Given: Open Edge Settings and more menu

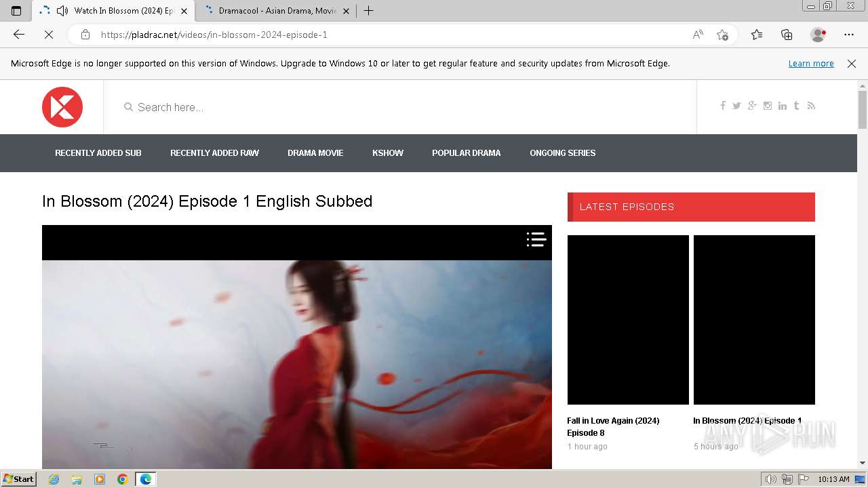Looking at the screenshot, I should [x=849, y=35].
